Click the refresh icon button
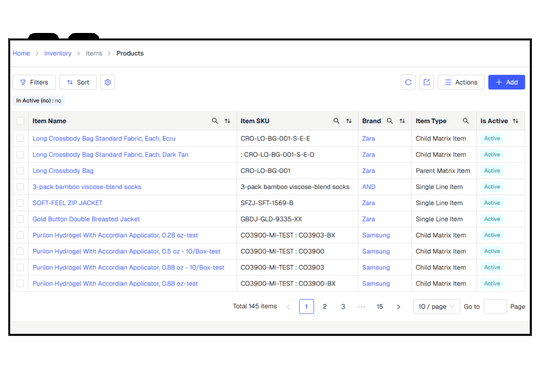The image size is (540, 384). tap(408, 82)
